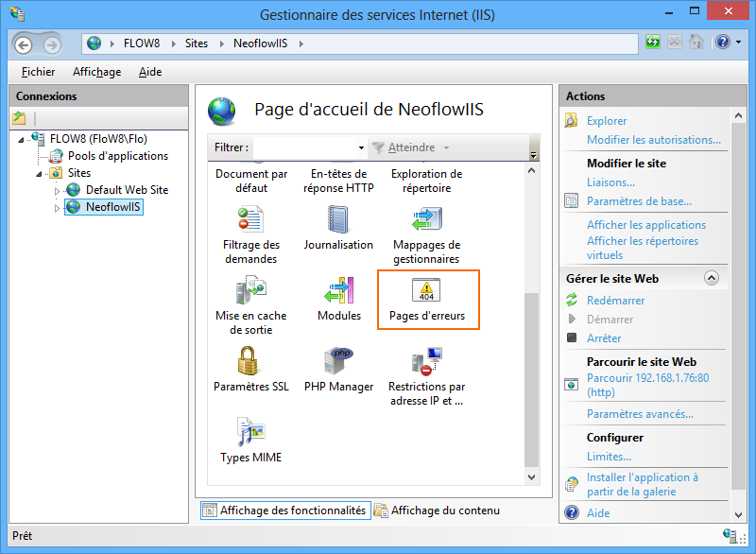Open the Modules feature icon
The height and width of the screenshot is (554, 756).
point(339,290)
